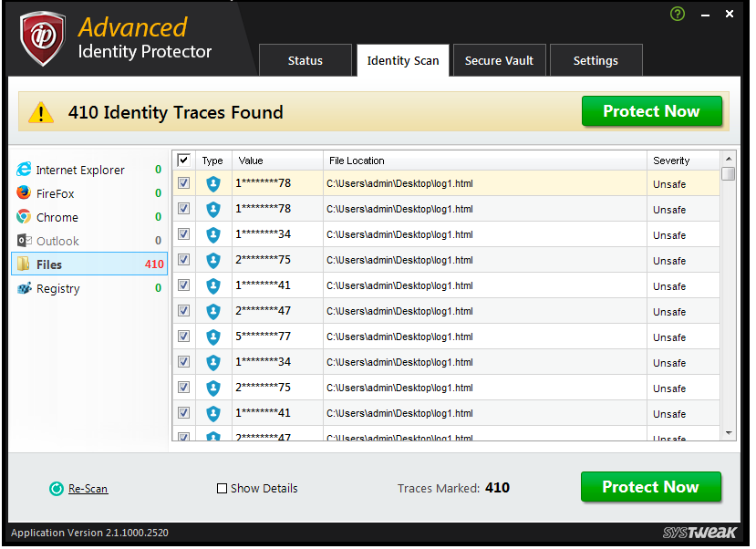Select the Outlook category
756x549 pixels.
[89, 241]
